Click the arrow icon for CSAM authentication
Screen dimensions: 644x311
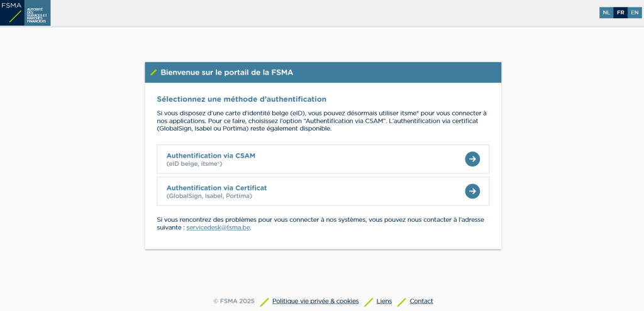click(472, 159)
